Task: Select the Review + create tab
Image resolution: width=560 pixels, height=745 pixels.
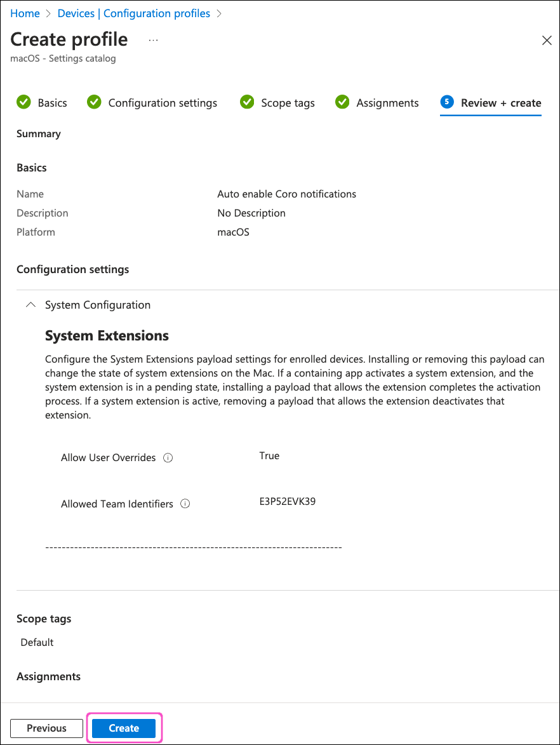Action: pos(500,103)
